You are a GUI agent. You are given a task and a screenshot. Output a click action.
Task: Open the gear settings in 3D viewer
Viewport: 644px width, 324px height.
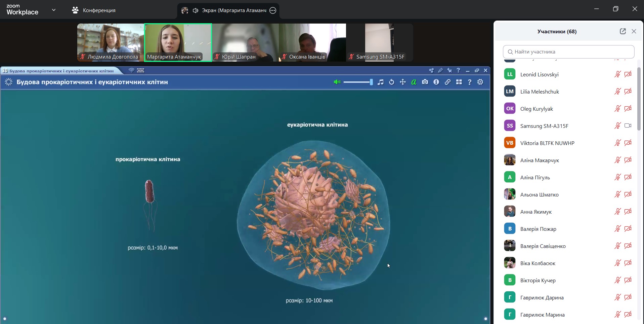tap(480, 82)
